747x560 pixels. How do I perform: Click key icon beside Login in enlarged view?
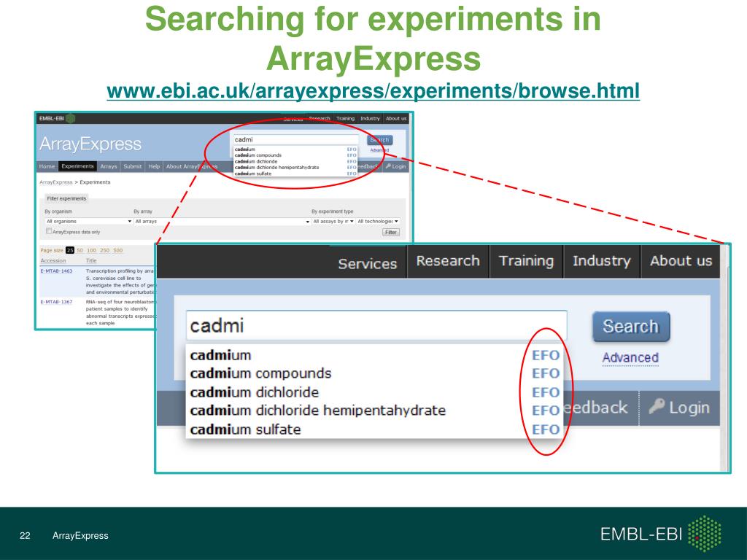coord(657,406)
